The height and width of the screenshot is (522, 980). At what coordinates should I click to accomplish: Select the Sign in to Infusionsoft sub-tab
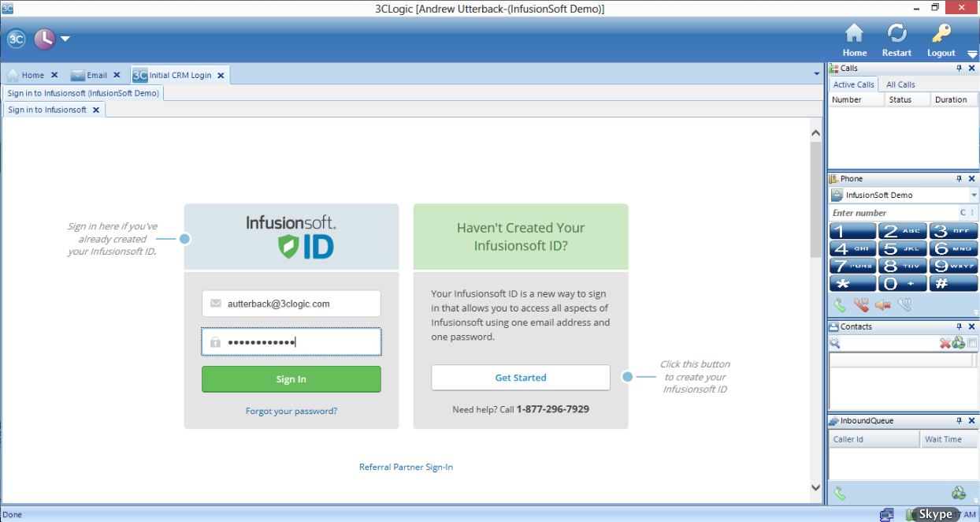click(47, 110)
